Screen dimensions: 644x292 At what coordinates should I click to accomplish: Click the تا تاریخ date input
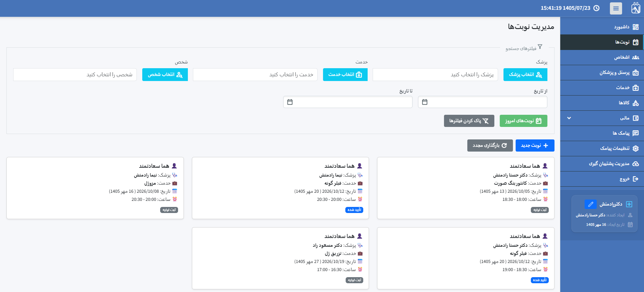pyautogui.click(x=348, y=102)
